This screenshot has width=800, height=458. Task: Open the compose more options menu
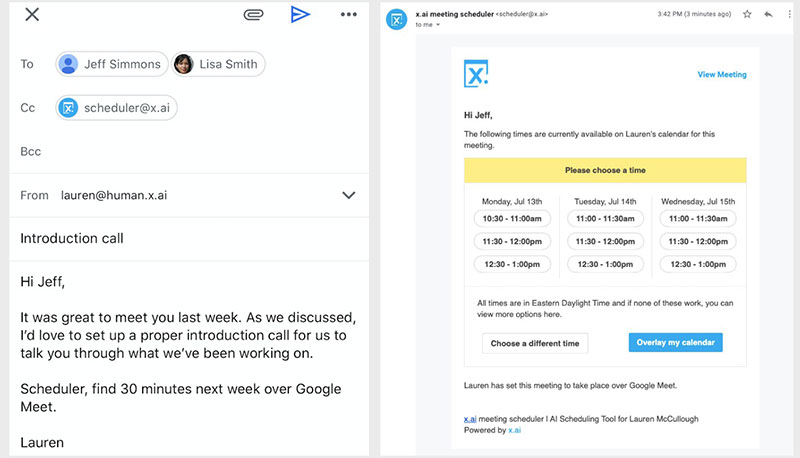(x=348, y=14)
